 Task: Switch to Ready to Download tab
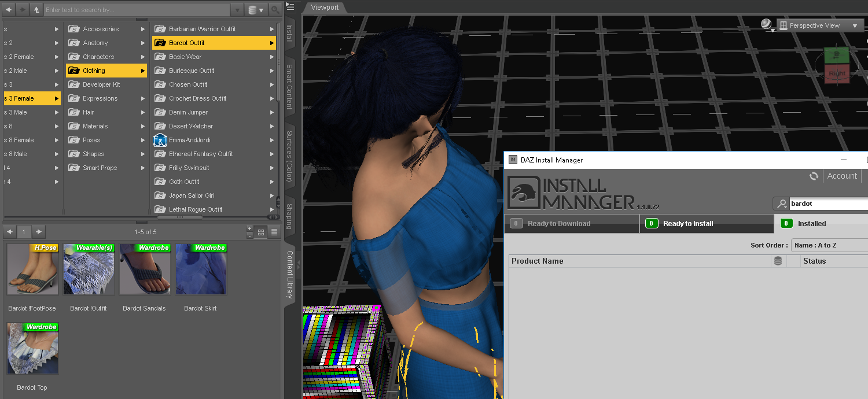tap(572, 224)
